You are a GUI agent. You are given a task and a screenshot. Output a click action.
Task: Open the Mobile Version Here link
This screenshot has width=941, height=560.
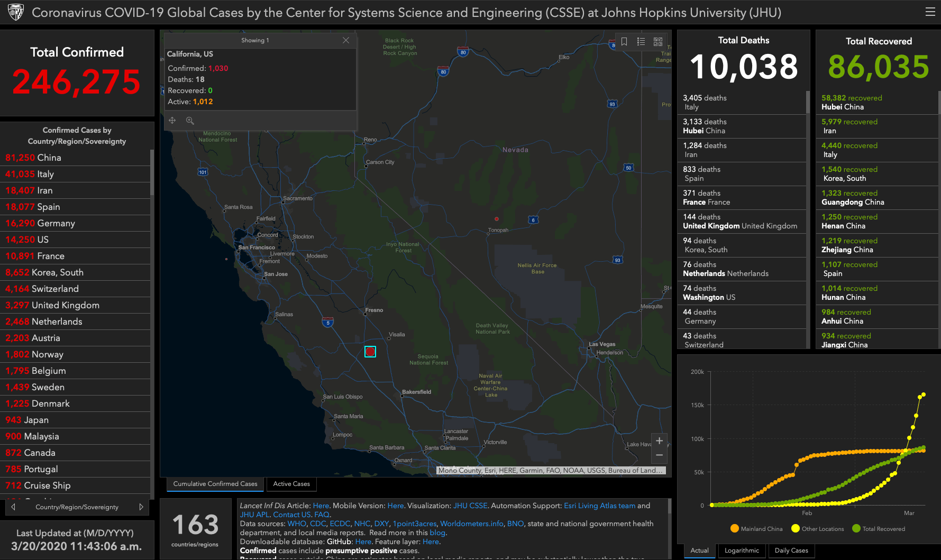click(x=395, y=506)
